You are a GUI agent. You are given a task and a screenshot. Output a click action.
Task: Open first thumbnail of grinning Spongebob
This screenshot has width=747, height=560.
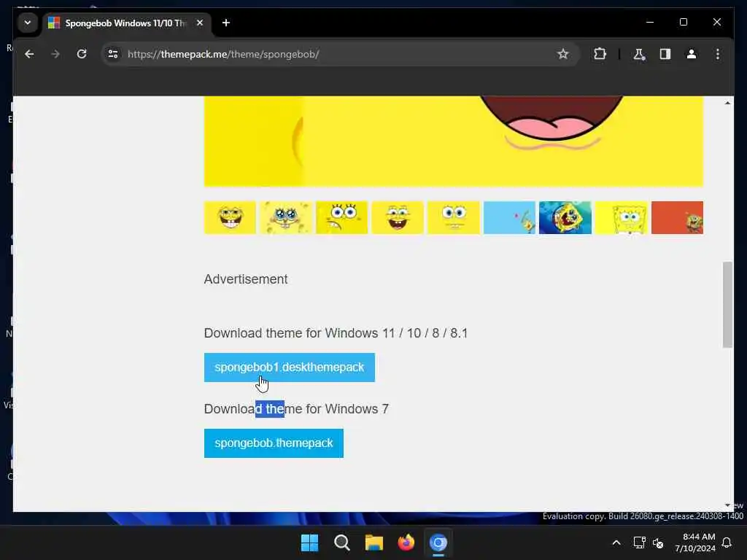coord(230,217)
